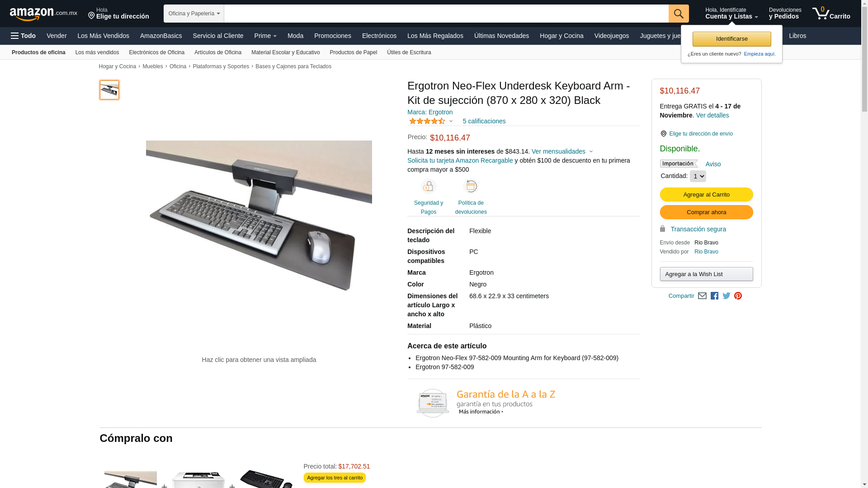The width and height of the screenshot is (868, 488).
Task: Open the shopping cart icon
Action: point(831,14)
